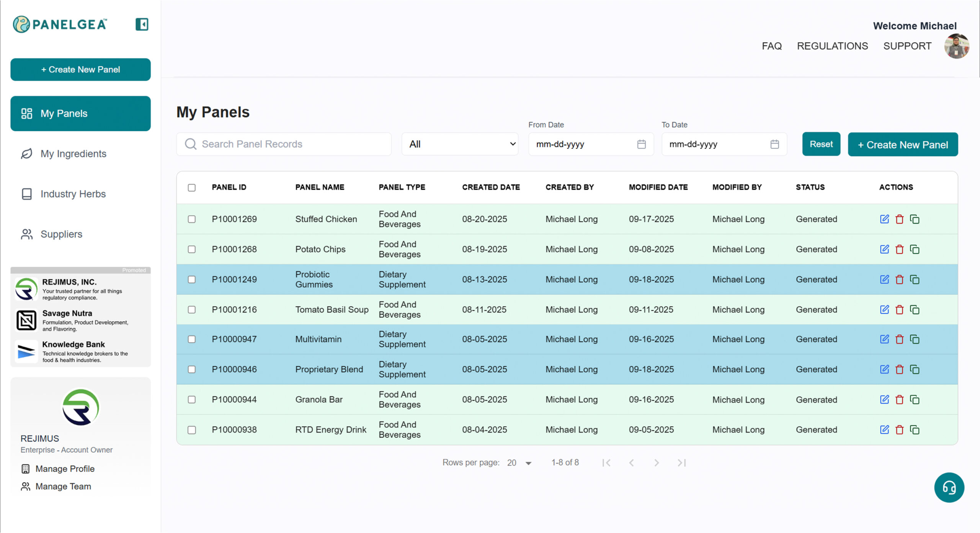Screen dimensions: 980x533
Task: Open the REGULATIONS link in header
Action: tap(832, 46)
